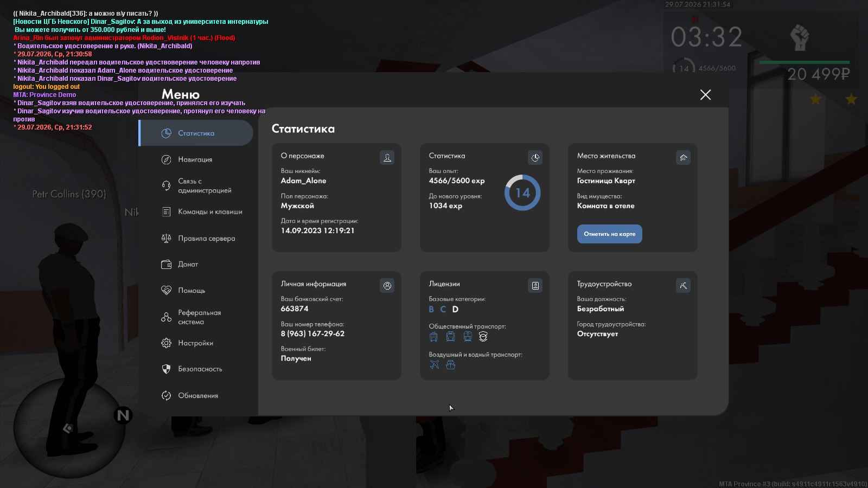Click license category C

pos(443,309)
